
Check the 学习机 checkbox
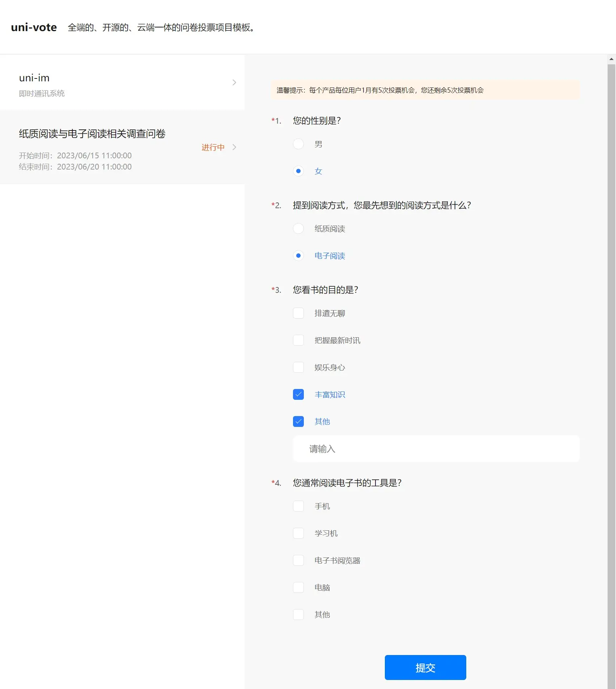(298, 533)
